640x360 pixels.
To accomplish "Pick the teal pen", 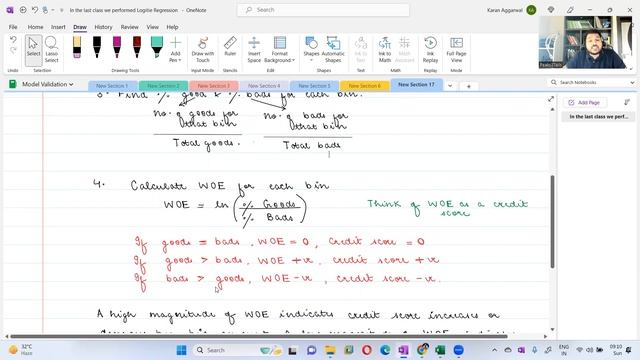I will [157, 47].
